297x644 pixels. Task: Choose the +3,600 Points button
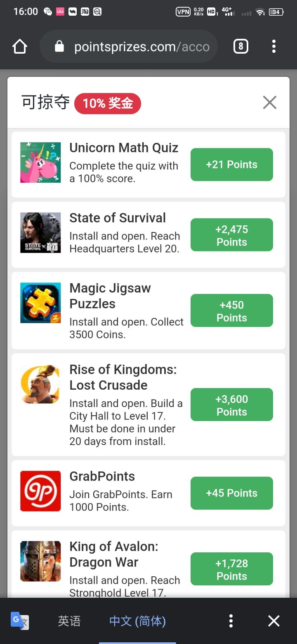(x=231, y=405)
